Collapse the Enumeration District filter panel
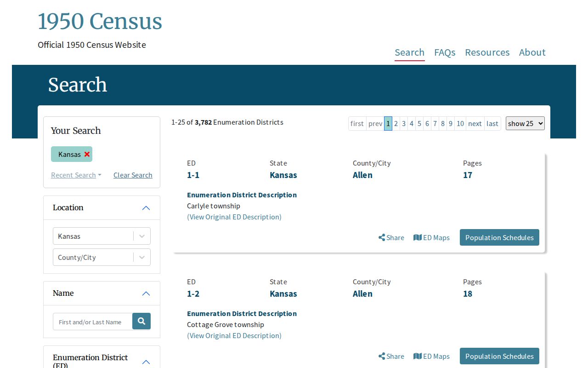 coord(146,362)
